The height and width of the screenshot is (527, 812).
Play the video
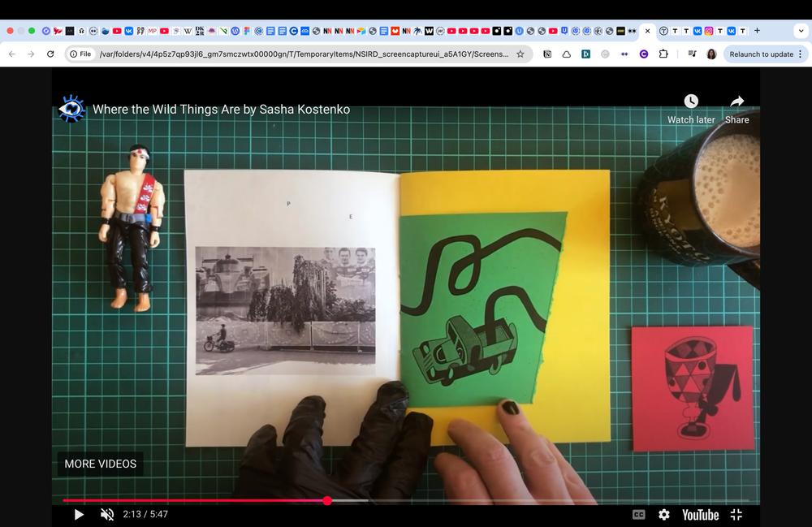point(79,515)
